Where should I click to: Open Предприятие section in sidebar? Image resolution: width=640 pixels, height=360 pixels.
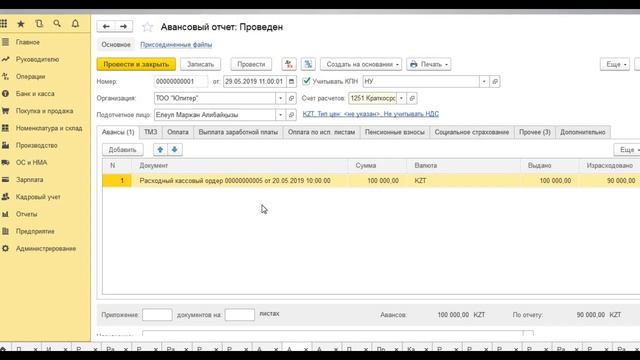pos(35,231)
